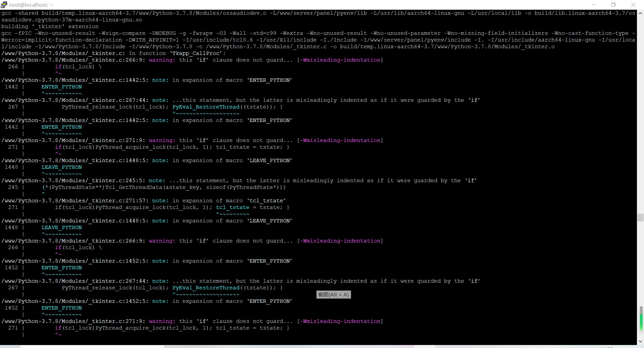Click saudiodev.cpython-37m-aarch64-linux-gnu.so filename text
This screenshot has width=644, height=348.
[x=72, y=20]
